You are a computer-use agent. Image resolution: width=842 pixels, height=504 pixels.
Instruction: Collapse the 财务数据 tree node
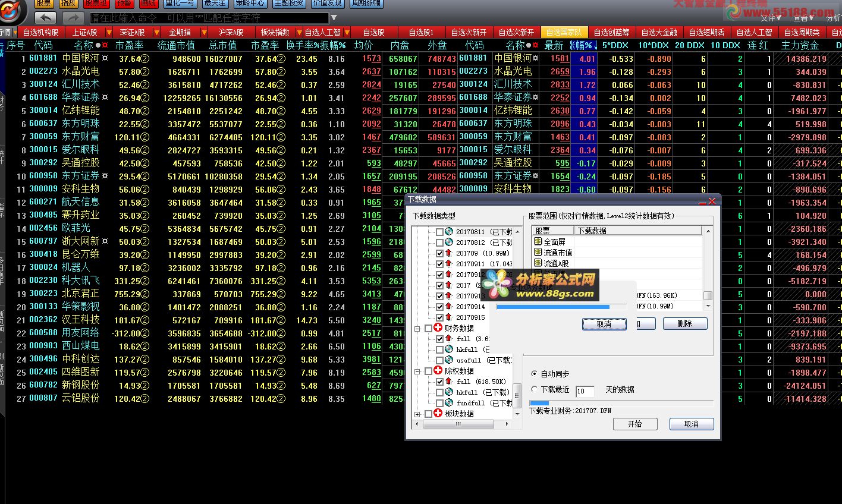pyautogui.click(x=418, y=328)
